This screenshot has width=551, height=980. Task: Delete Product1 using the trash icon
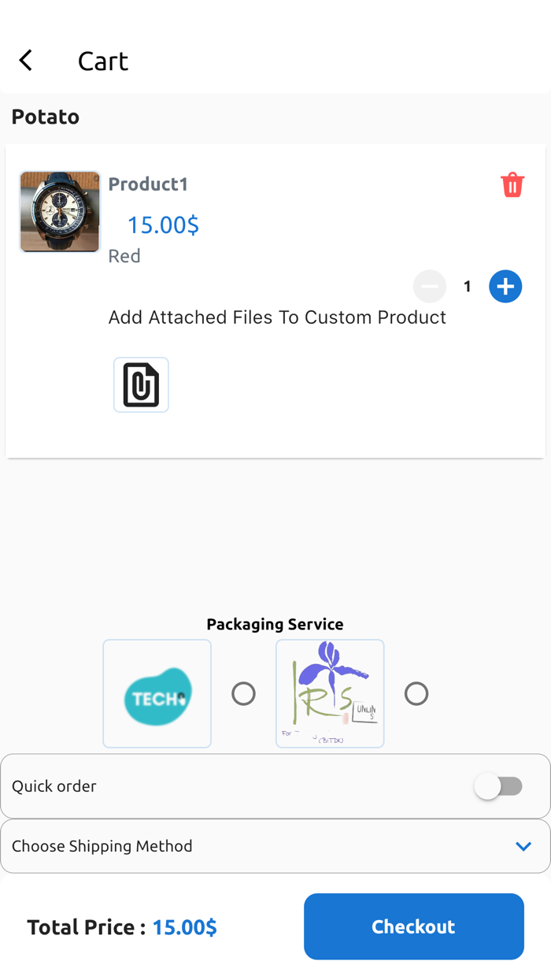[512, 184]
